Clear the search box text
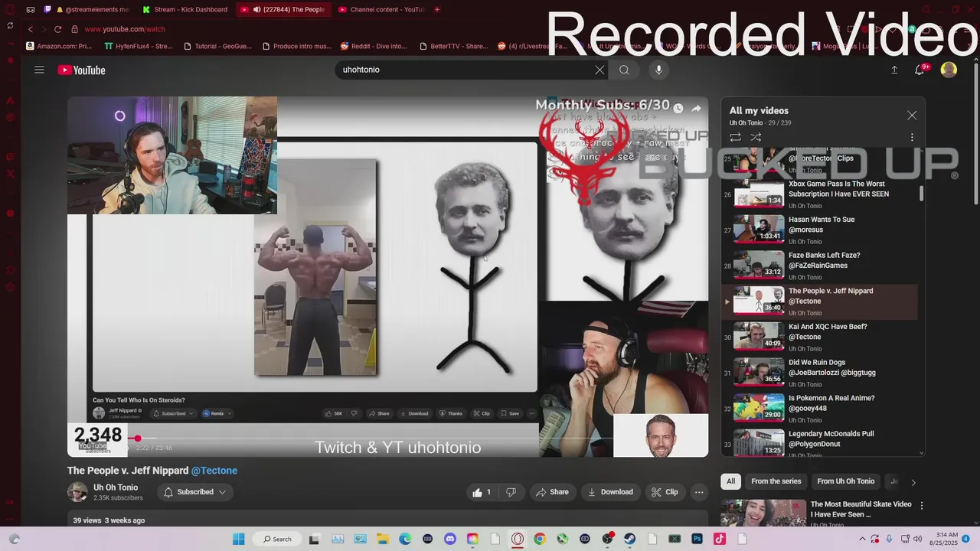Viewport: 980px width, 551px height. pos(599,70)
